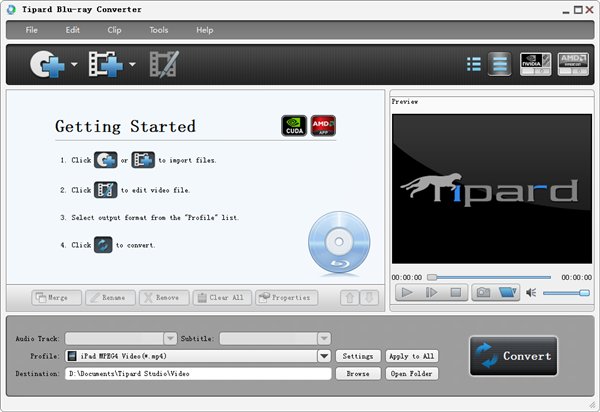Expand the Profile dropdown arrow

tap(324, 356)
